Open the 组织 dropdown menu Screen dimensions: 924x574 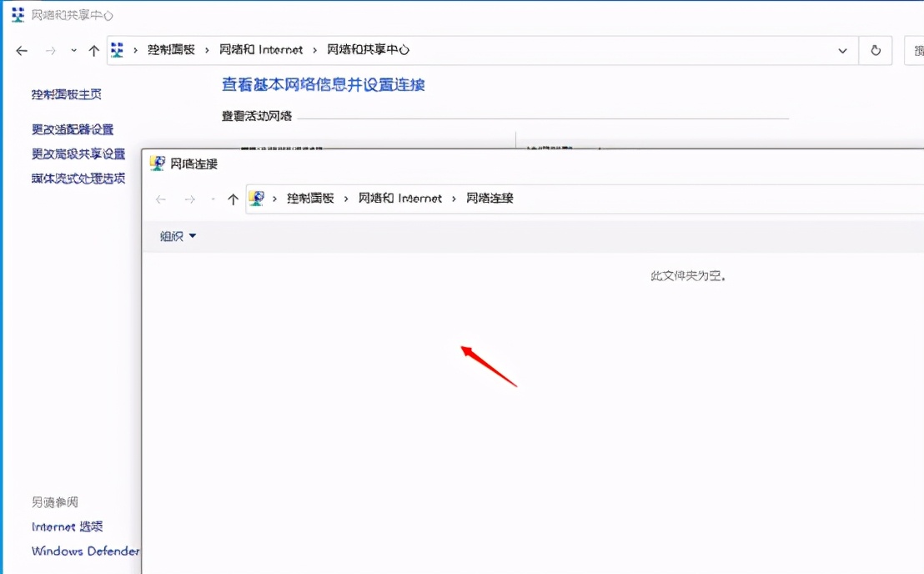coord(177,236)
